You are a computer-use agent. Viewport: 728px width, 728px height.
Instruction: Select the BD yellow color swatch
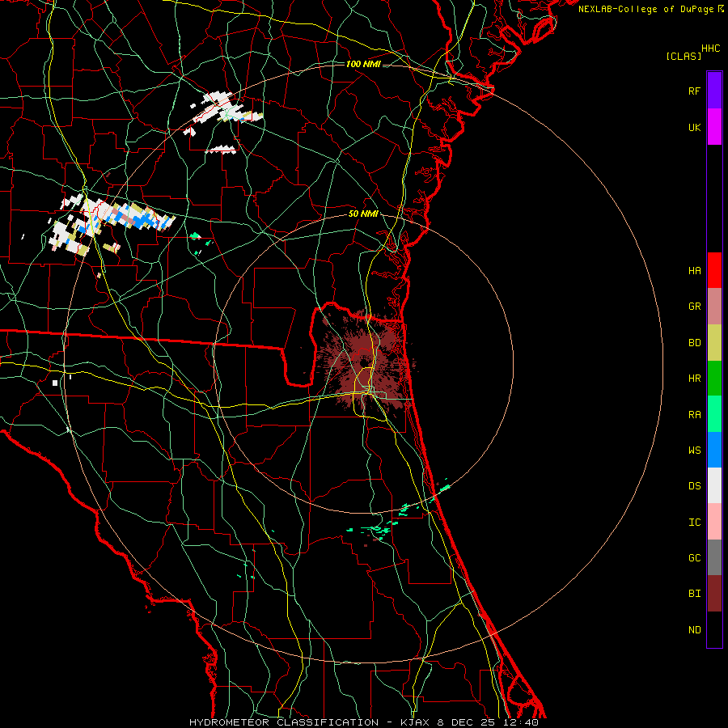pyautogui.click(x=714, y=343)
